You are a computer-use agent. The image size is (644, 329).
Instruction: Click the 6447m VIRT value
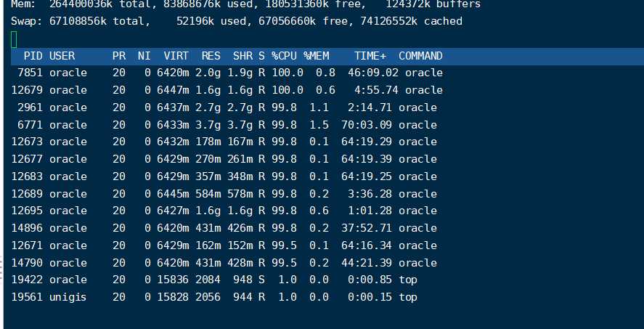pos(173,90)
